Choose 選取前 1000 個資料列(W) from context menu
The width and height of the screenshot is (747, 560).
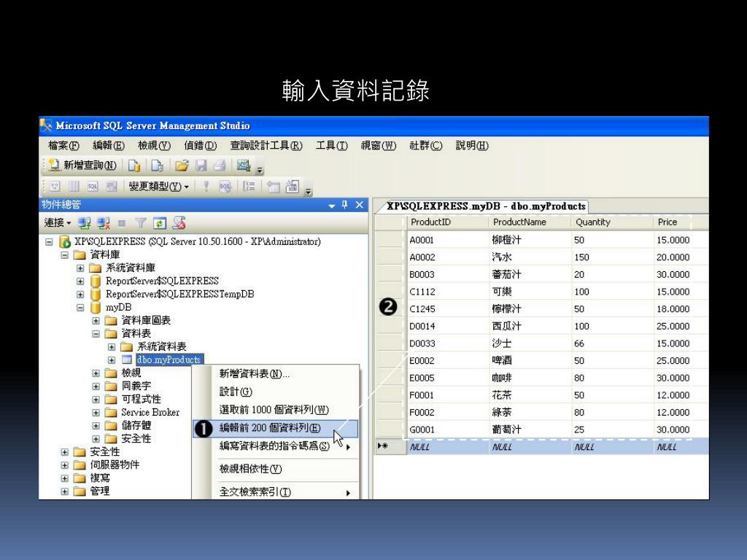point(275,410)
